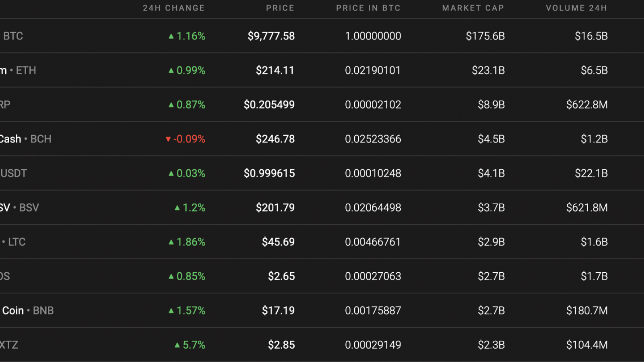
Task: Select the XTZ market cap $2.3B
Action: tap(491, 345)
